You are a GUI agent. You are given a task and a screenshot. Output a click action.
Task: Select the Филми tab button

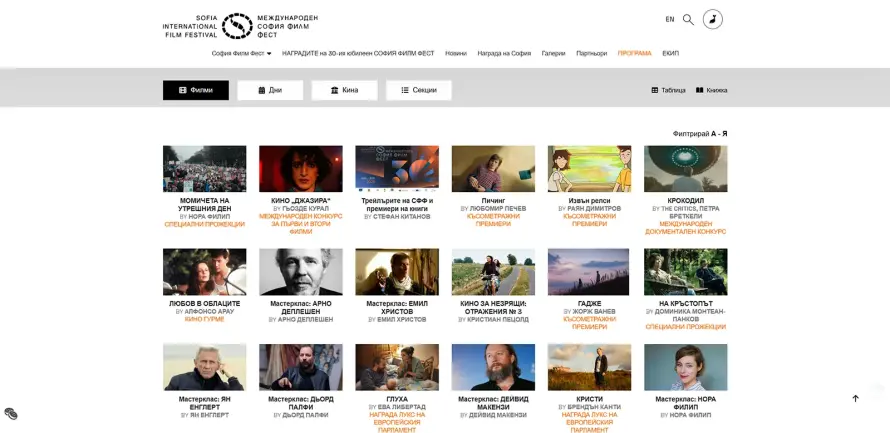196,90
